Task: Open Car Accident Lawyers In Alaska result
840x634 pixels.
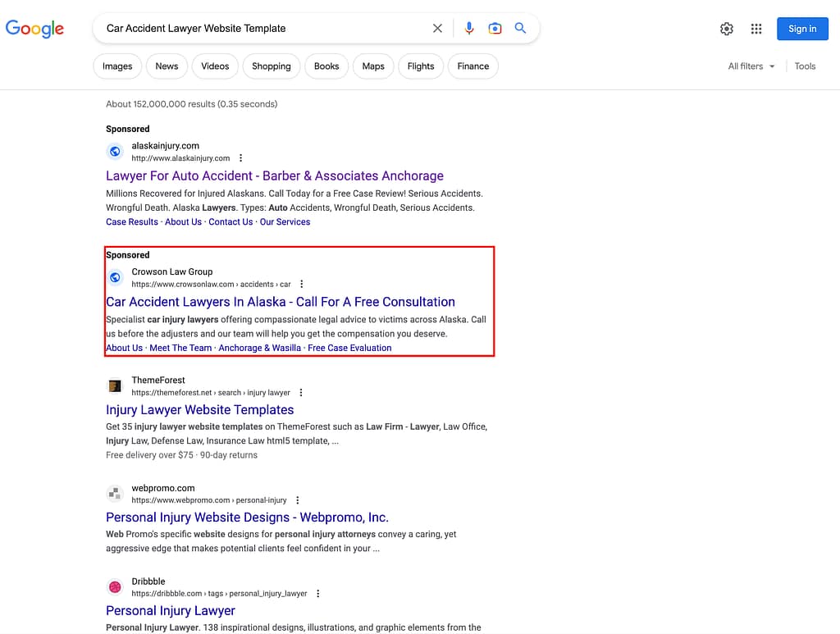Action: (281, 302)
